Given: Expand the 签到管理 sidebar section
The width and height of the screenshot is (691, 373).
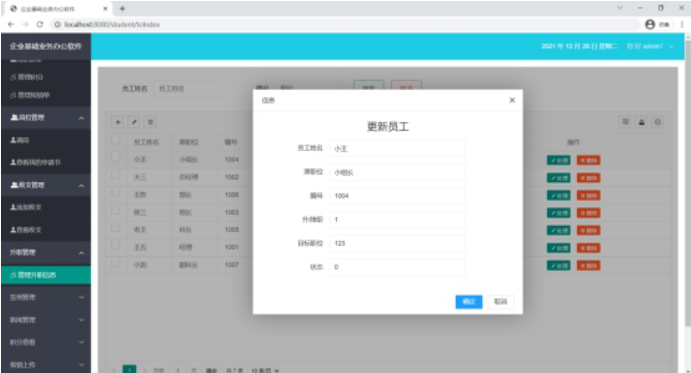Looking at the screenshot, I should 46,298.
